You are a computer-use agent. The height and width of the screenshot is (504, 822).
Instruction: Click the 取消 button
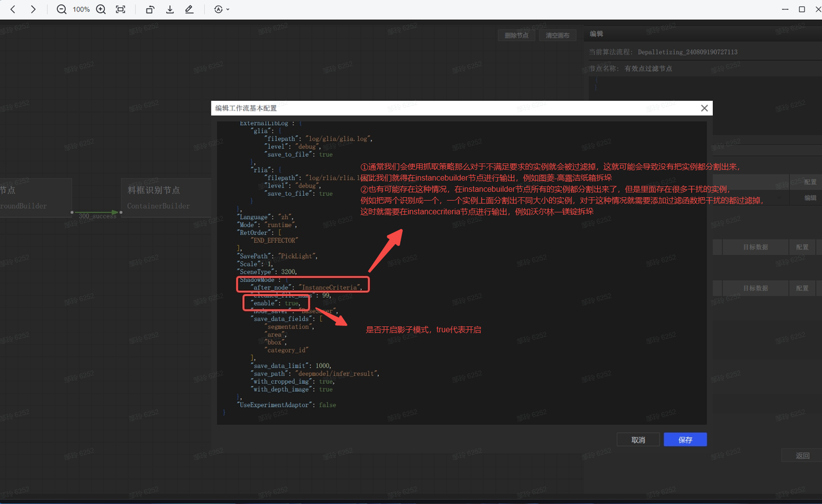pos(638,440)
